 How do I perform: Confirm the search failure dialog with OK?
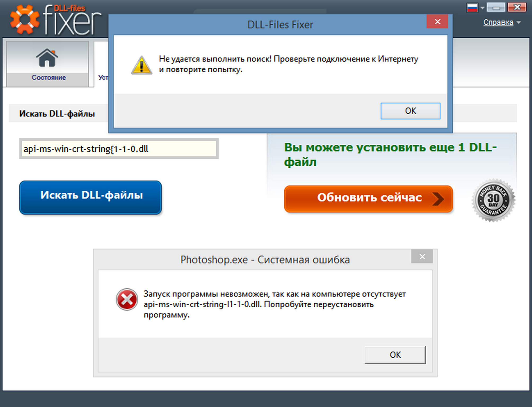410,111
